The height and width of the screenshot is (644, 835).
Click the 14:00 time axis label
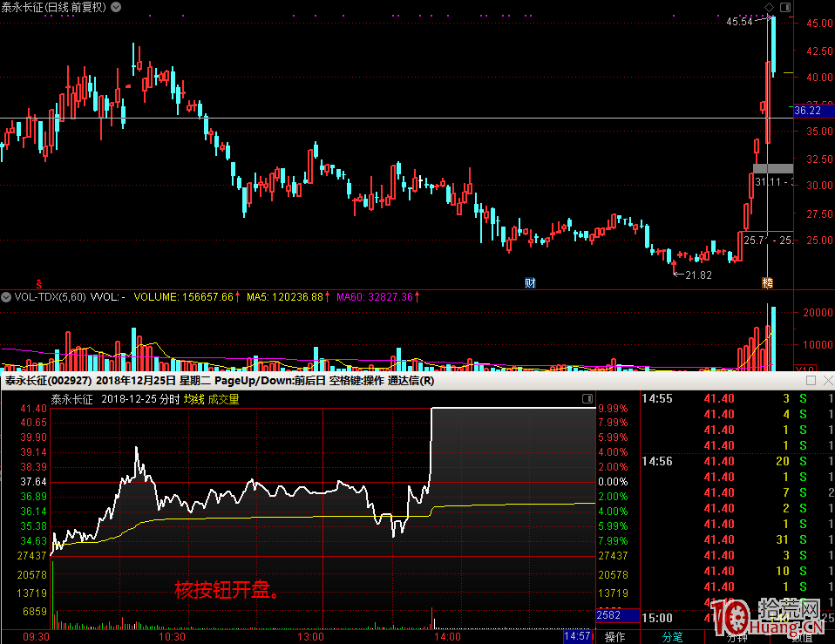click(x=447, y=636)
